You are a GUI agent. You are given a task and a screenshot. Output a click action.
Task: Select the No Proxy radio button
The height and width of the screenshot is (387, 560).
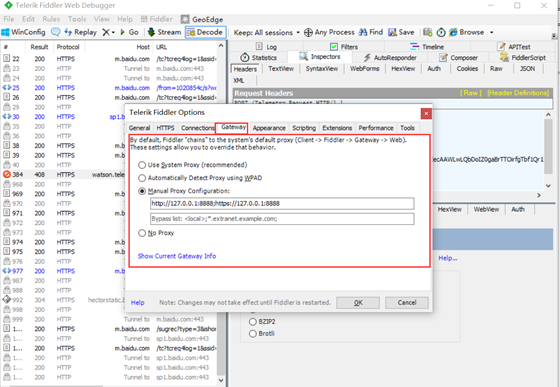pyautogui.click(x=142, y=233)
